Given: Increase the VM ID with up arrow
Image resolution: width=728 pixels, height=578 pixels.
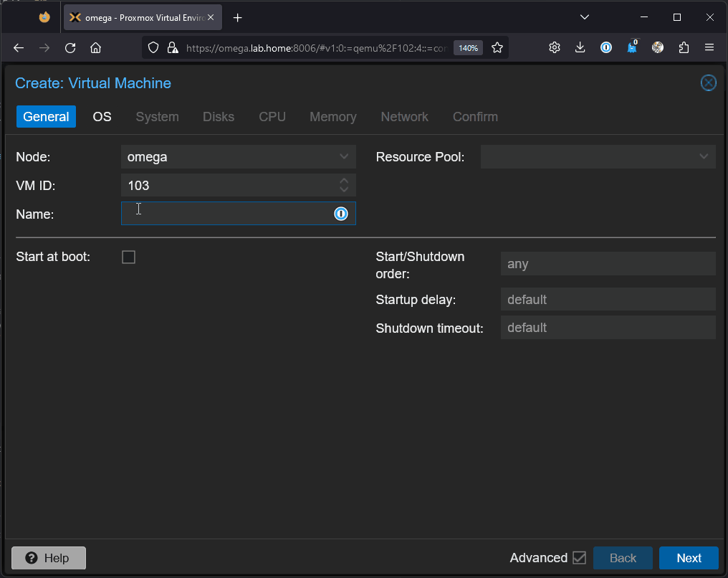Looking at the screenshot, I should (344, 181).
